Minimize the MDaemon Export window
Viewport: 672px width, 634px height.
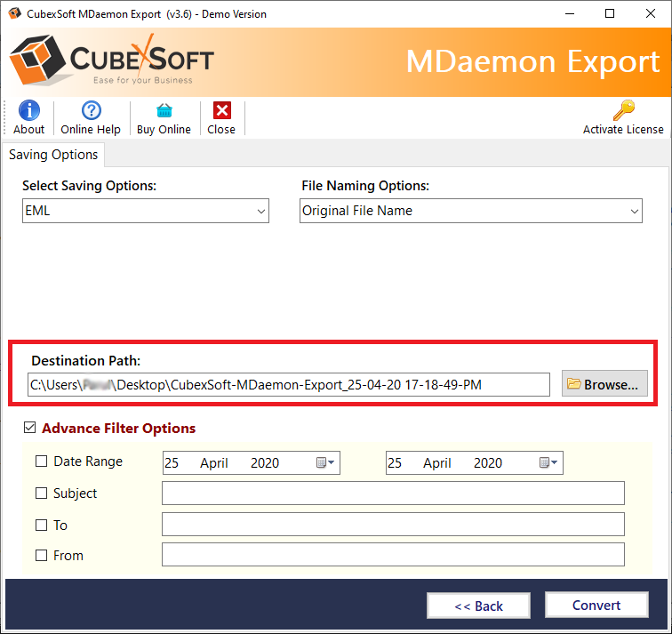(x=570, y=13)
